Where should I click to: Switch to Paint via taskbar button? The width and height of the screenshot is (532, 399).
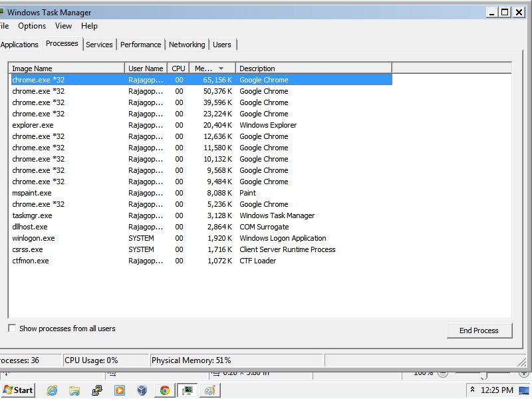click(x=210, y=390)
